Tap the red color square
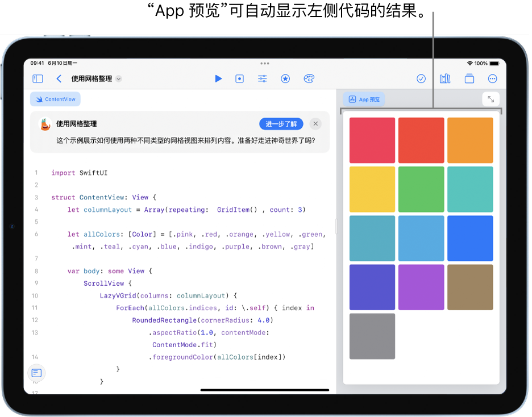The width and height of the screenshot is (532, 417). (421, 140)
